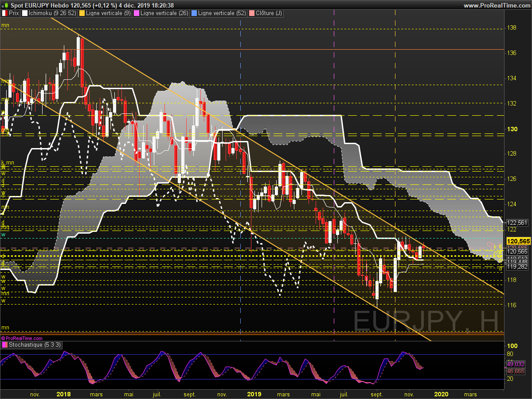Click the 119,282 price label on the axis
The height and width of the screenshot is (399, 532).
[517, 266]
